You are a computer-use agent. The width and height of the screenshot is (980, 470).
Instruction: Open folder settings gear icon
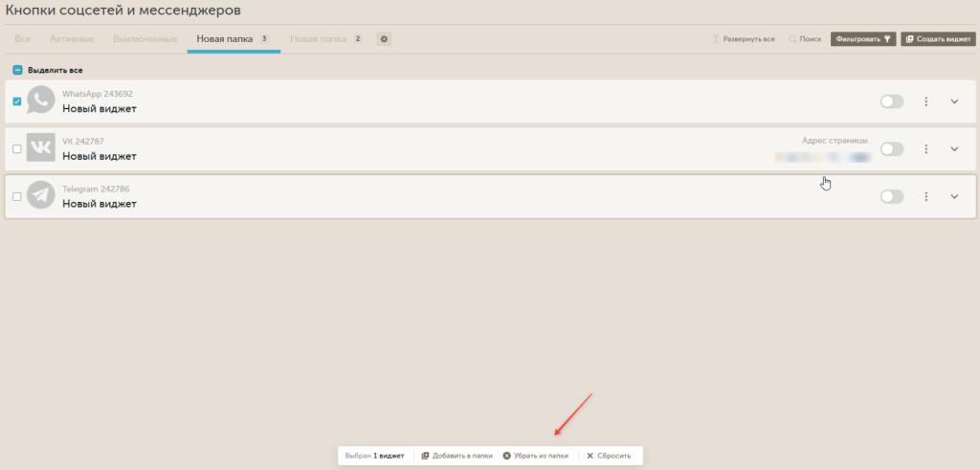click(x=384, y=39)
